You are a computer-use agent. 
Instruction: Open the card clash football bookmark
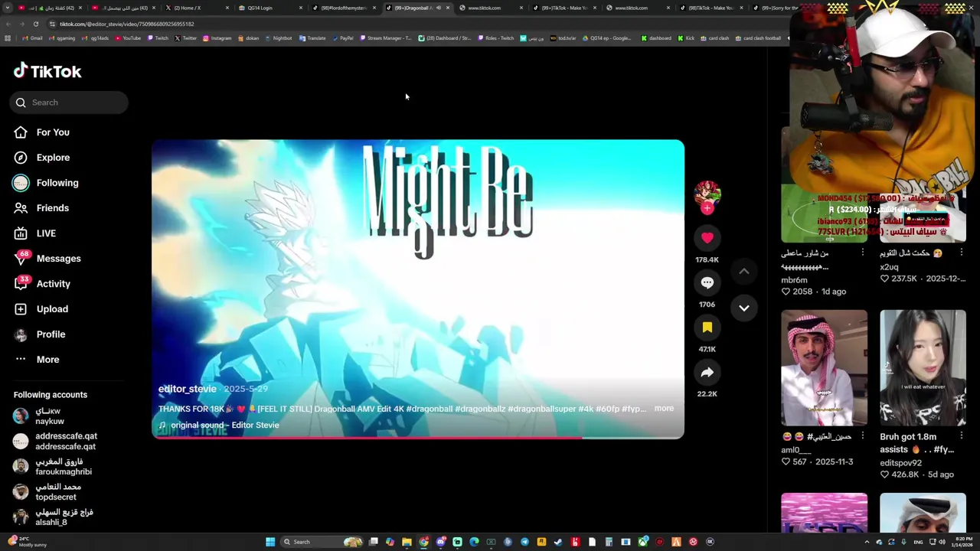pos(758,38)
